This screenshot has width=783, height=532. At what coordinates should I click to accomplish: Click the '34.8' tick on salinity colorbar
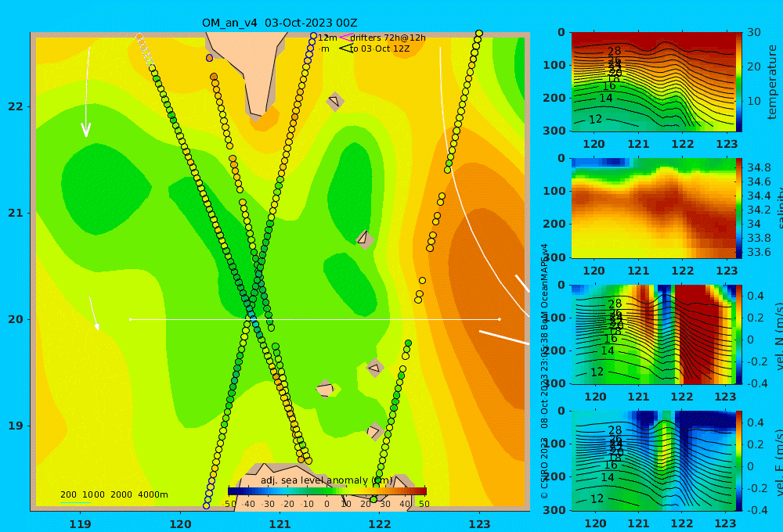[x=759, y=167]
